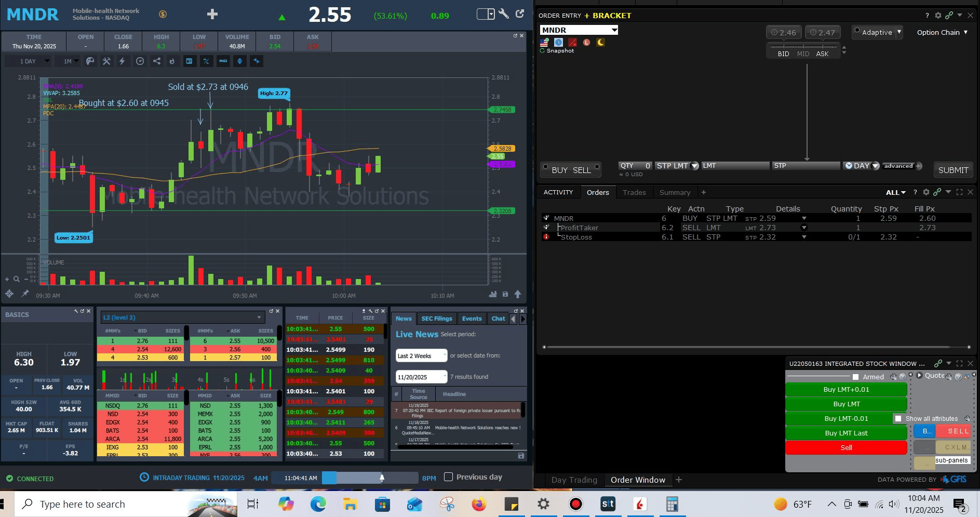Open the Last 2 Weeks period dropdown
980x517 pixels.
[421, 355]
